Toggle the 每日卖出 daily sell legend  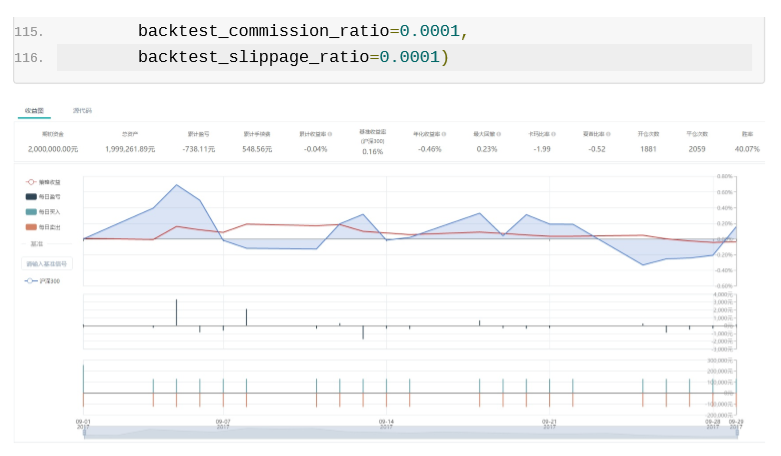43,227
